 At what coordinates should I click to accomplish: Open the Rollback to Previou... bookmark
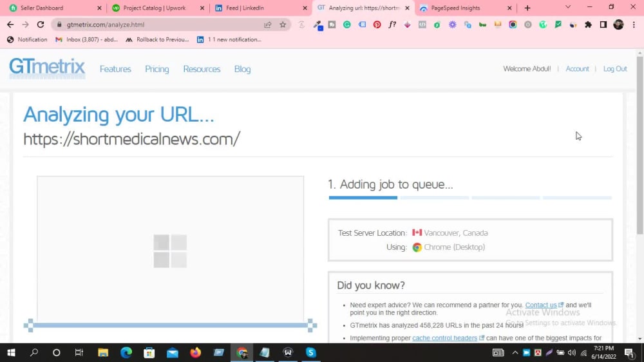coord(157,39)
